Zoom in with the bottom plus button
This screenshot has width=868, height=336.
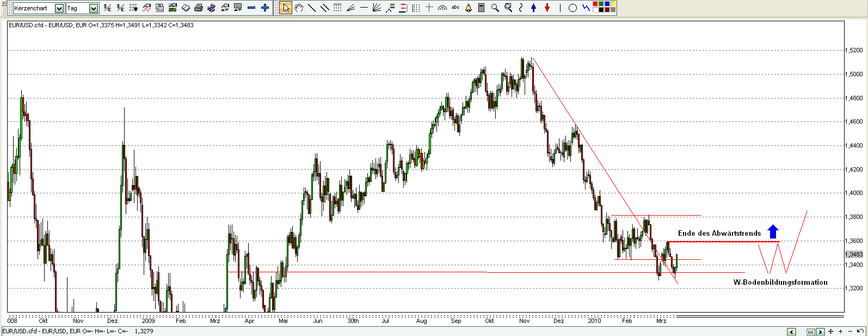(x=840, y=331)
